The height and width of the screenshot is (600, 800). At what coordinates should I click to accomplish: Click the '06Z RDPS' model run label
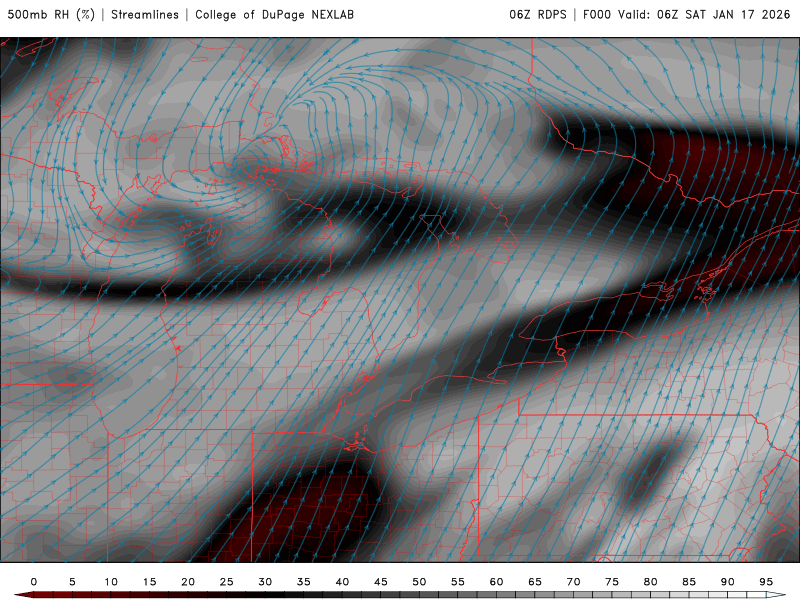(538, 15)
